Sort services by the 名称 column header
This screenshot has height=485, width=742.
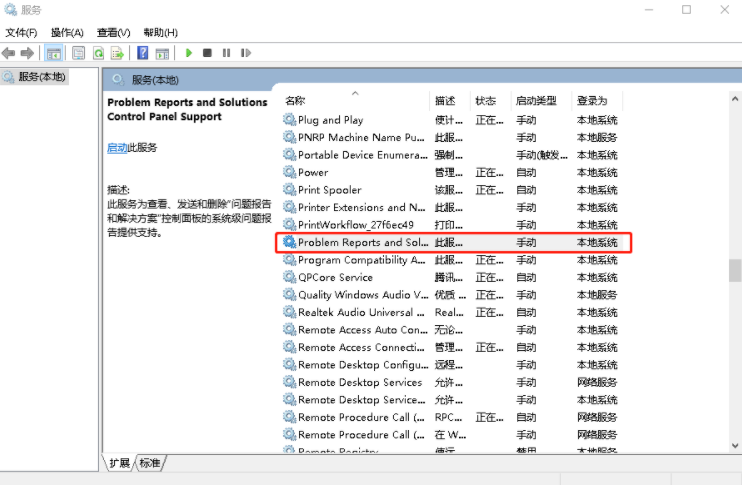[295, 101]
